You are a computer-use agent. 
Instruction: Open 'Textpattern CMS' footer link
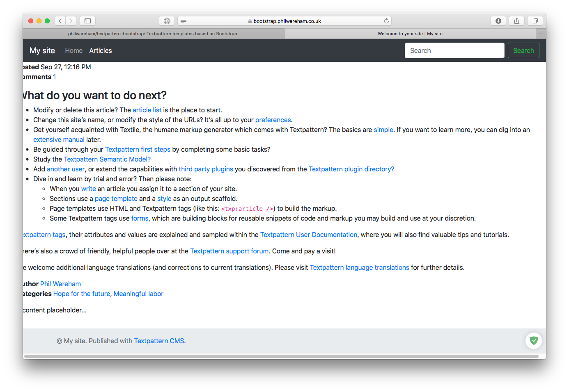click(x=159, y=341)
